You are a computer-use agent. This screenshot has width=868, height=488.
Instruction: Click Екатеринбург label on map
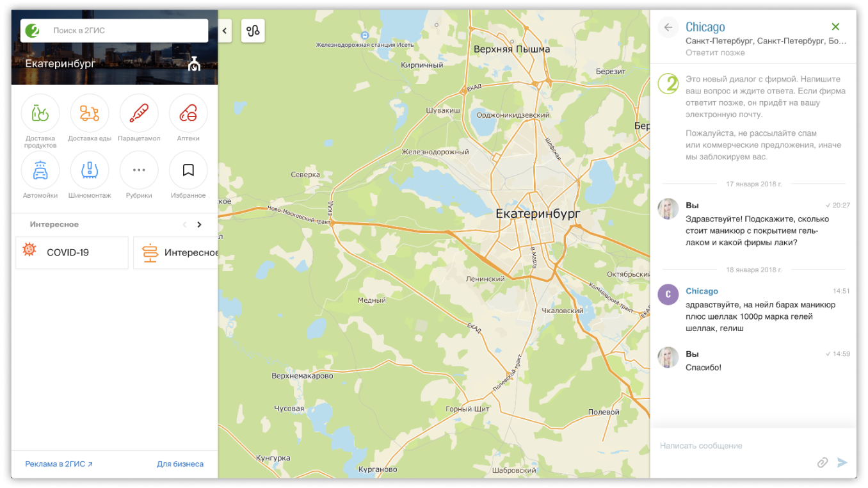[538, 214]
